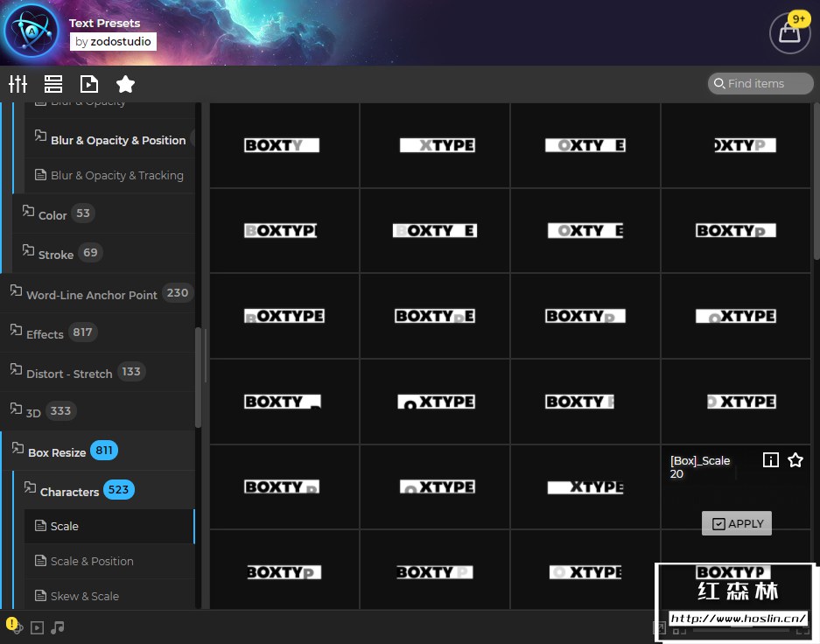Viewport: 820px width, 644px height.
Task: Show favorites with the toolbar star icon
Action: click(125, 84)
